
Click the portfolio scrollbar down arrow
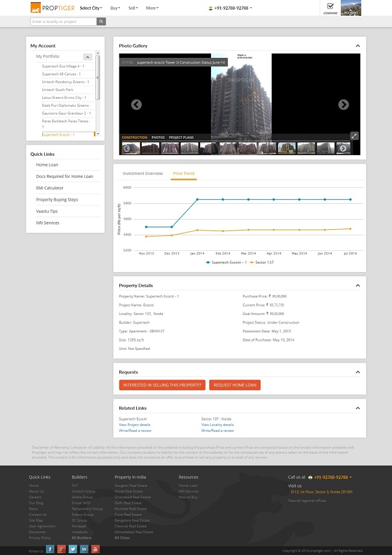pos(98,134)
